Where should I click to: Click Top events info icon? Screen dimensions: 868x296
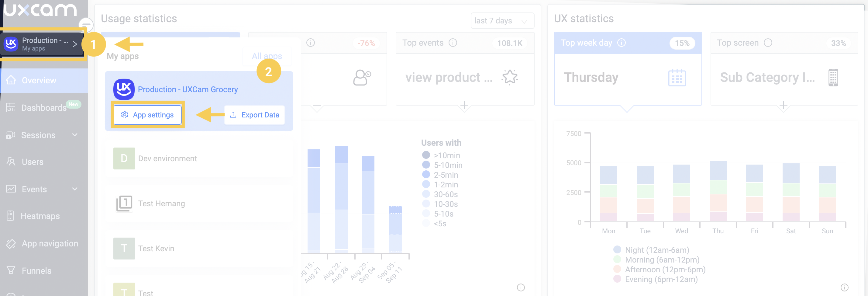(x=453, y=43)
